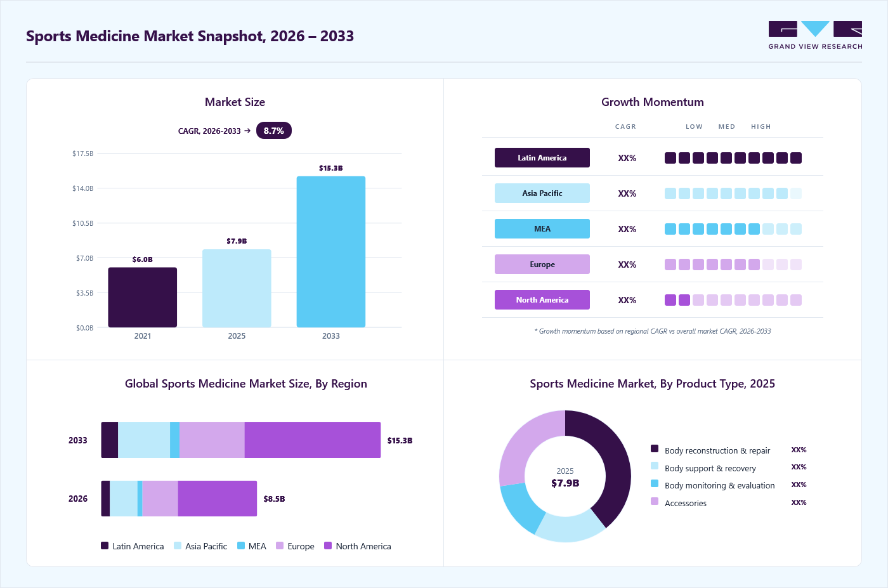Click North America's XX% CAGR value

click(x=627, y=300)
